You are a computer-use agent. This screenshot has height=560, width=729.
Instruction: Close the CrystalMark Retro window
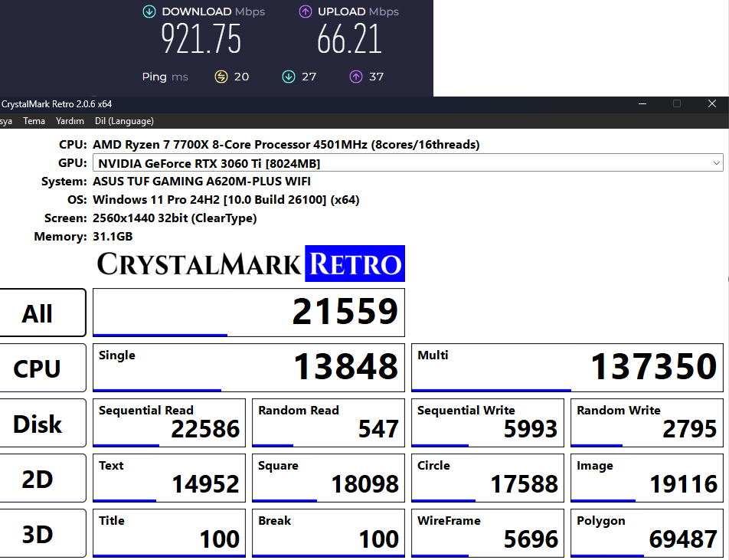point(712,103)
